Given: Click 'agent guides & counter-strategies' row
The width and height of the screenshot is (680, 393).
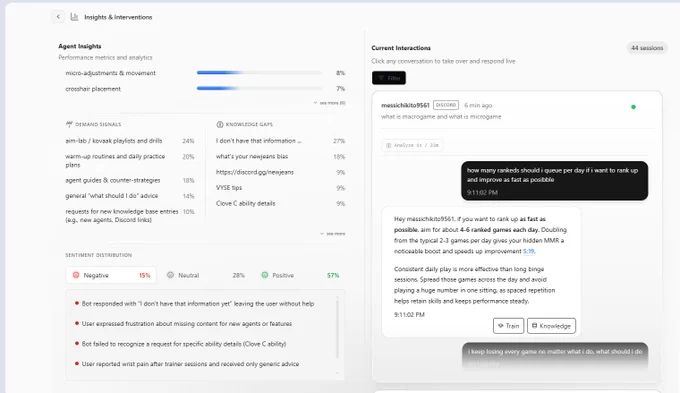Looking at the screenshot, I should point(130,180).
